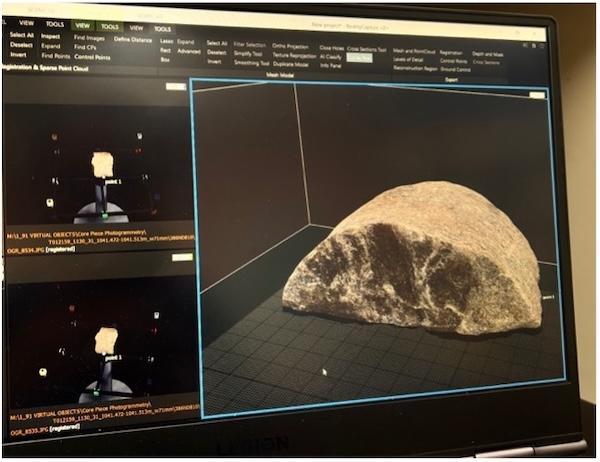Click Cross Sections under Depth and Mask
The height and width of the screenshot is (462, 600).
(486, 62)
